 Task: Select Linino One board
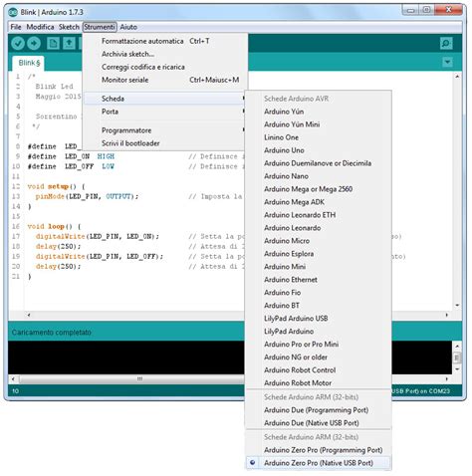(319, 137)
